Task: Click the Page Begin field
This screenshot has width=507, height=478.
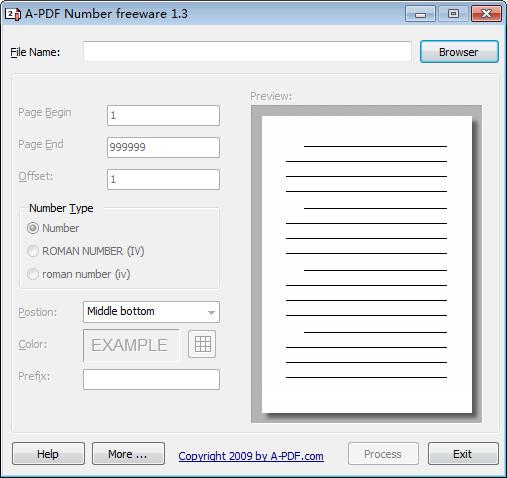Action: click(x=163, y=115)
